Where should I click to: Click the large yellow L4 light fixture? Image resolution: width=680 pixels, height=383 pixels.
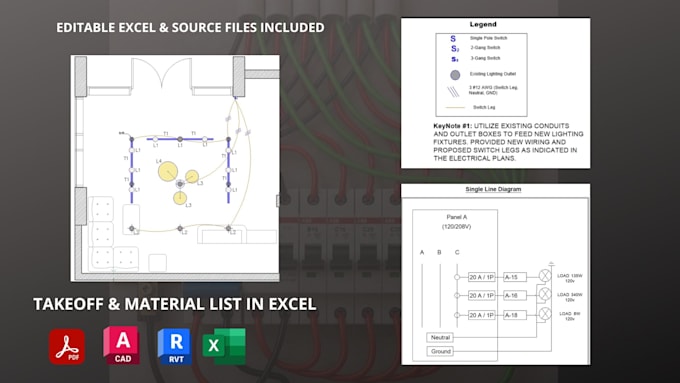pos(168,171)
